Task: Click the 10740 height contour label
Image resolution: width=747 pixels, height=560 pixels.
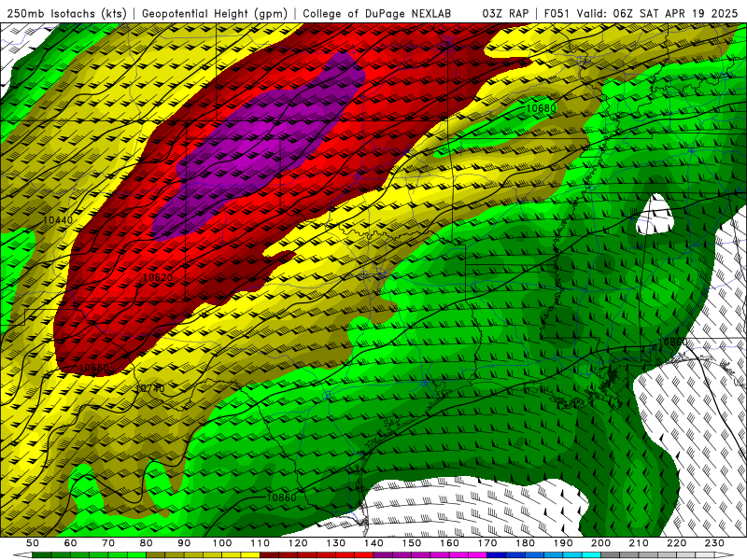Action: tap(149, 388)
